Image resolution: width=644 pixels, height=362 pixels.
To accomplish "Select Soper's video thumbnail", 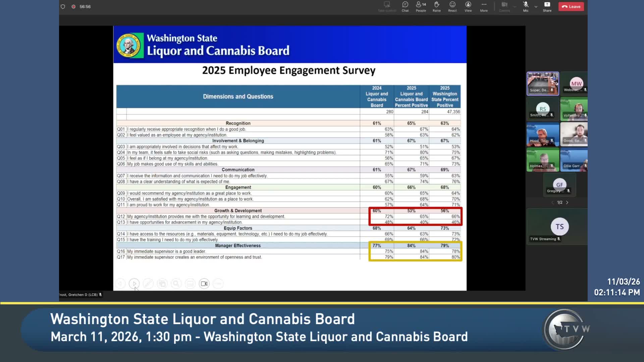I will pos(543,83).
